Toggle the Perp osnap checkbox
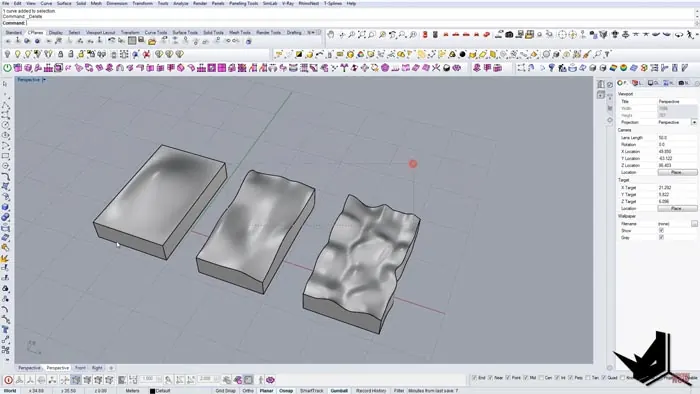The height and width of the screenshot is (394, 700). (570, 378)
